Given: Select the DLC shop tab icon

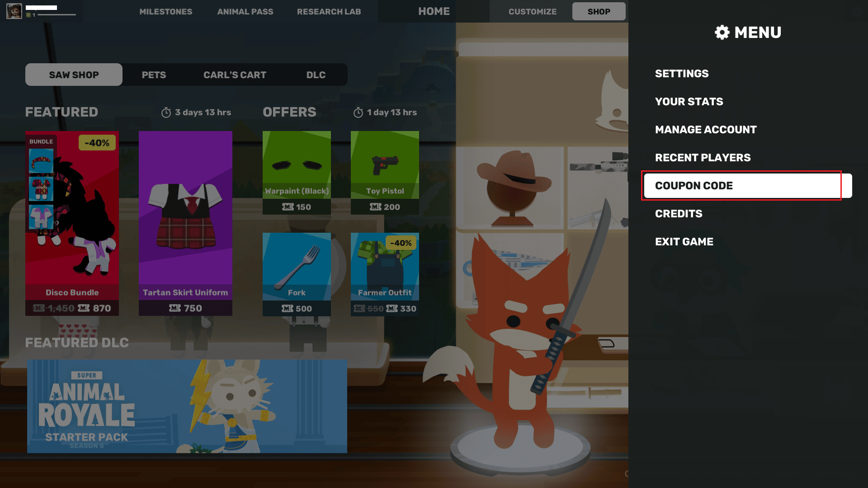Looking at the screenshot, I should [316, 75].
